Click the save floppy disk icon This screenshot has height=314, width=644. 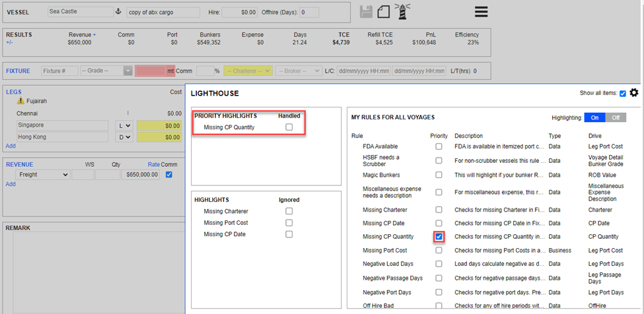(366, 12)
